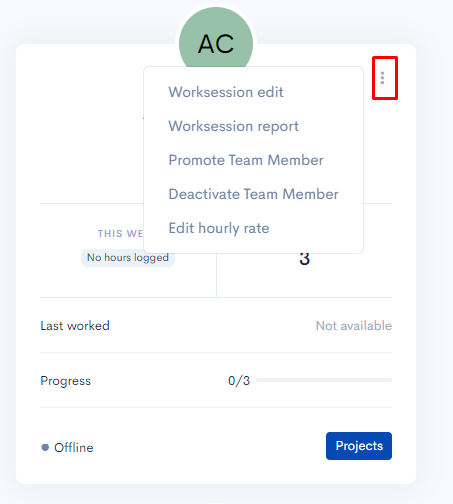Select Deactivate Team Member
The image size is (453, 504).
point(253,194)
